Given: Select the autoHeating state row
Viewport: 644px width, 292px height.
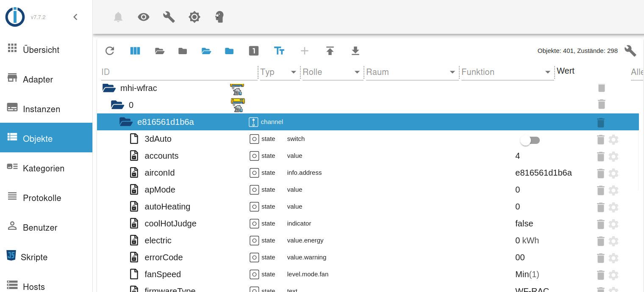Looking at the screenshot, I should [x=368, y=207].
